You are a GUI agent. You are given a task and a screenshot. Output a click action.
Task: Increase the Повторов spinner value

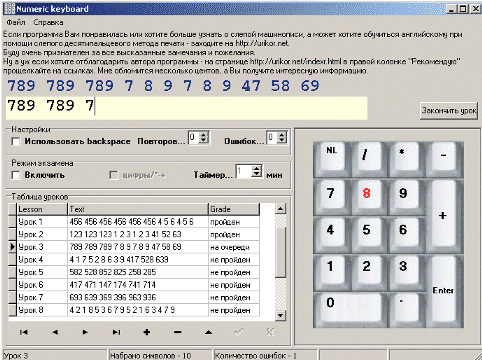point(204,134)
